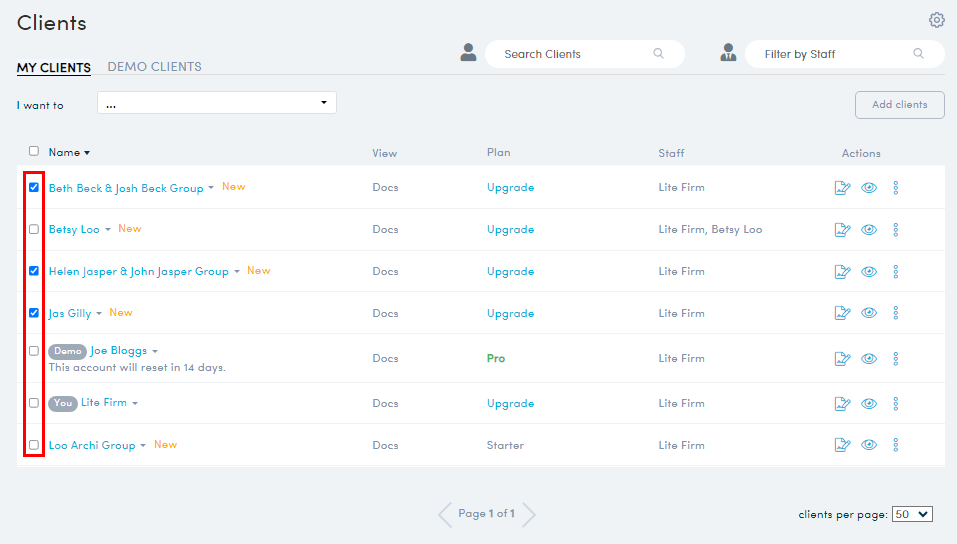Open the 'I want to' dropdown

point(216,103)
